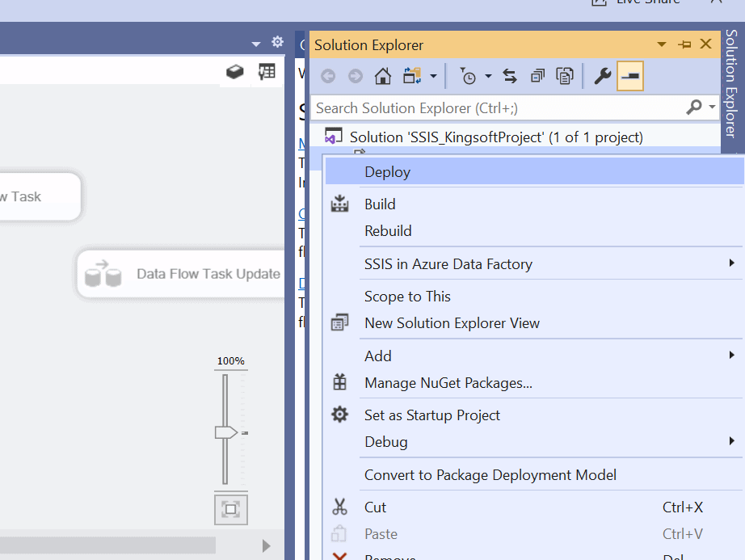Click the cylinder icon of Data Flow Task Update

pyautogui.click(x=103, y=274)
